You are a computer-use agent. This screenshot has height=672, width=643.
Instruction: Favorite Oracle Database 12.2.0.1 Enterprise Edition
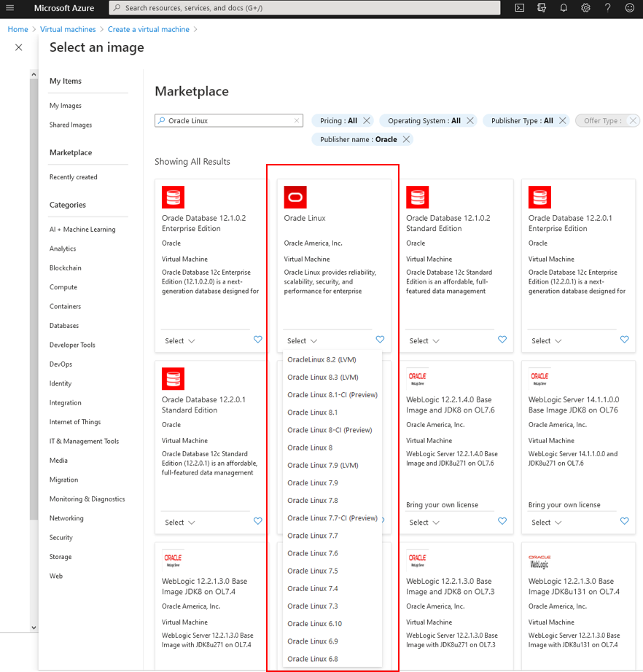pos(625,340)
